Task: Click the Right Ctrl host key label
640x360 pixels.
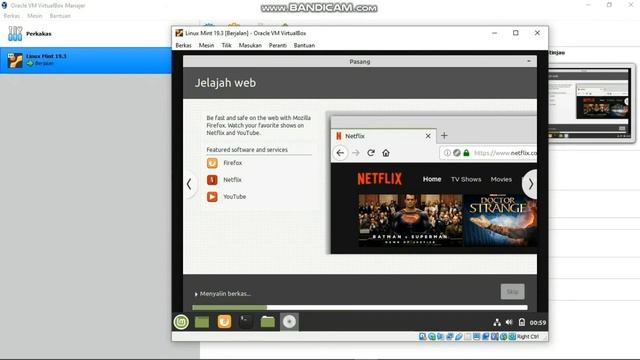Action: 528,337
